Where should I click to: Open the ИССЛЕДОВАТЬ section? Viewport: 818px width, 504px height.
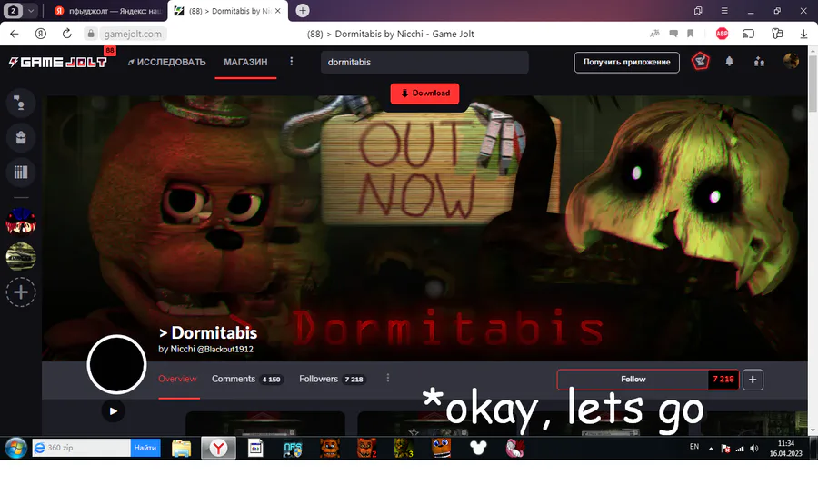point(167,62)
